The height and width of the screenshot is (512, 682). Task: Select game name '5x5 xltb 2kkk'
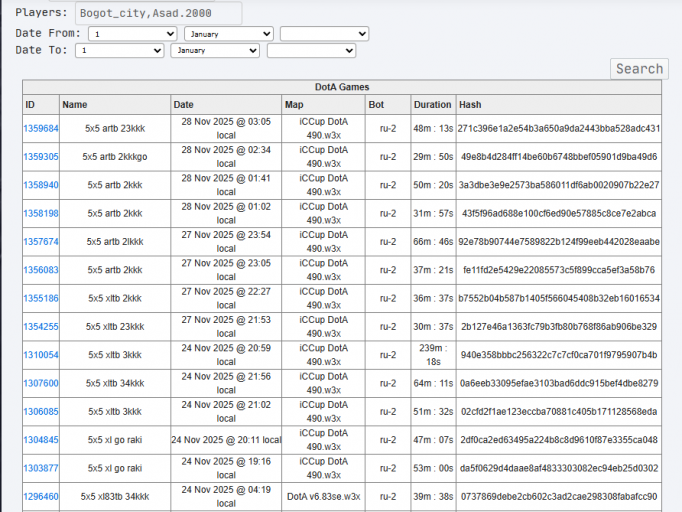click(x=115, y=298)
